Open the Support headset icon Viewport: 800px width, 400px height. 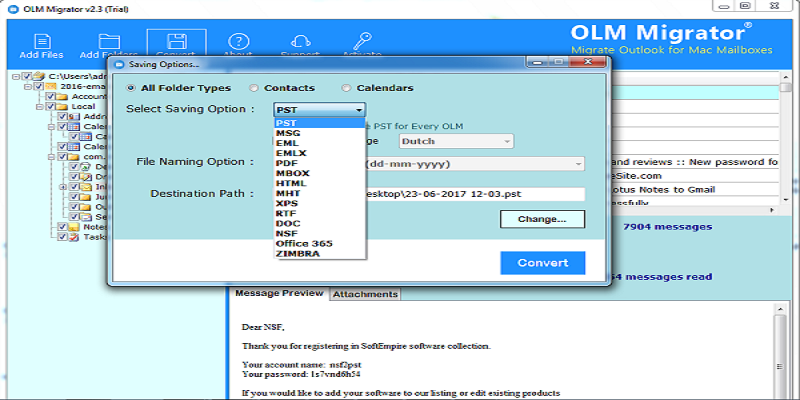[300, 42]
